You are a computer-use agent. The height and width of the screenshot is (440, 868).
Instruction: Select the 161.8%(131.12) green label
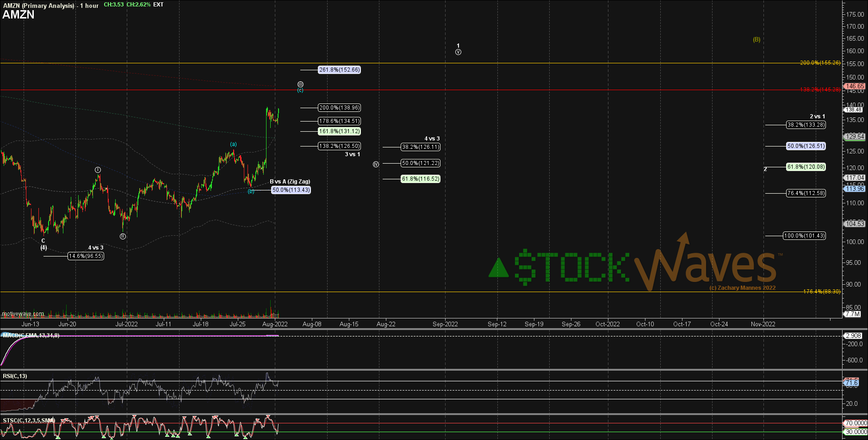coord(339,131)
